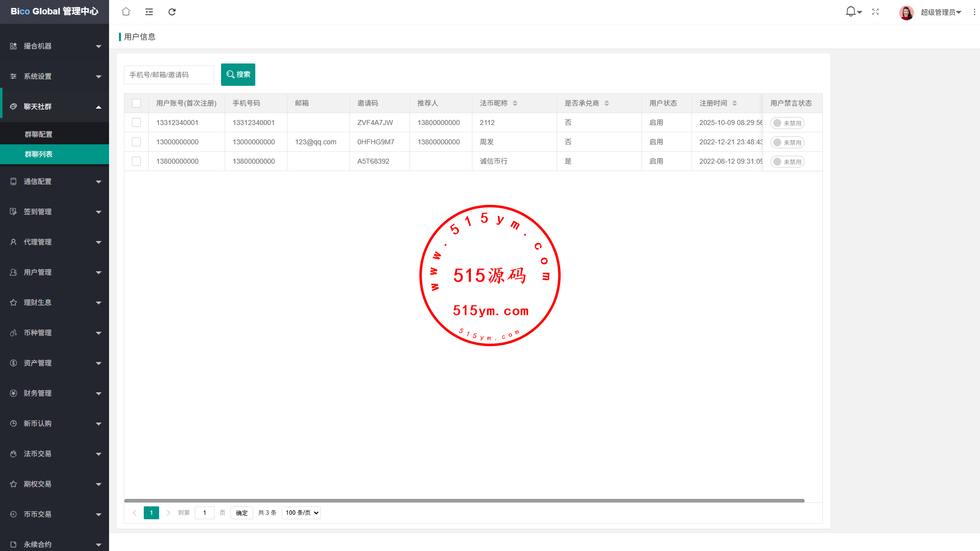
Task: Select checkbox for user 13312340001
Action: pyautogui.click(x=136, y=122)
